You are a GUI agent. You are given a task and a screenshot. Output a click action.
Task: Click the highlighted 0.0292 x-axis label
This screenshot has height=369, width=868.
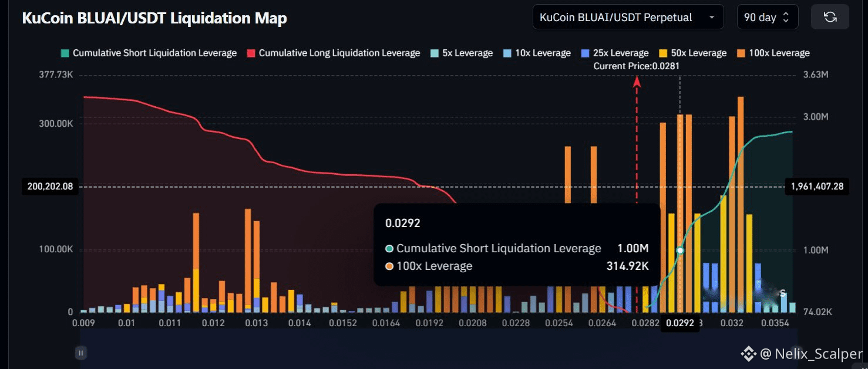coord(680,323)
